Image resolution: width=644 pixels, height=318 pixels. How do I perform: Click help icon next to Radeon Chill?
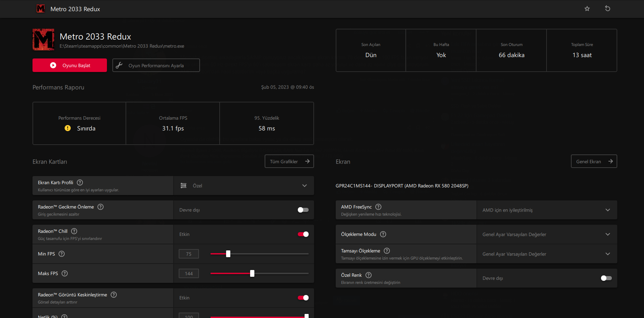pyautogui.click(x=74, y=231)
